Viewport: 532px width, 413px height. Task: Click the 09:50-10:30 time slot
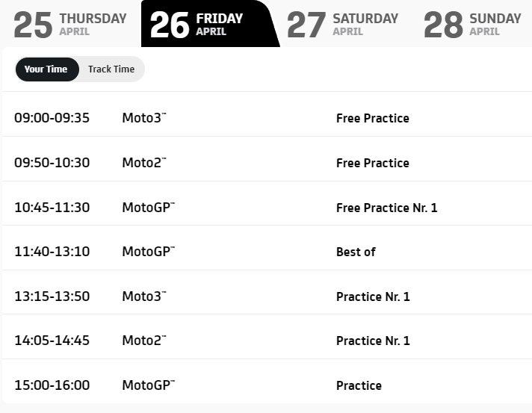52,163
